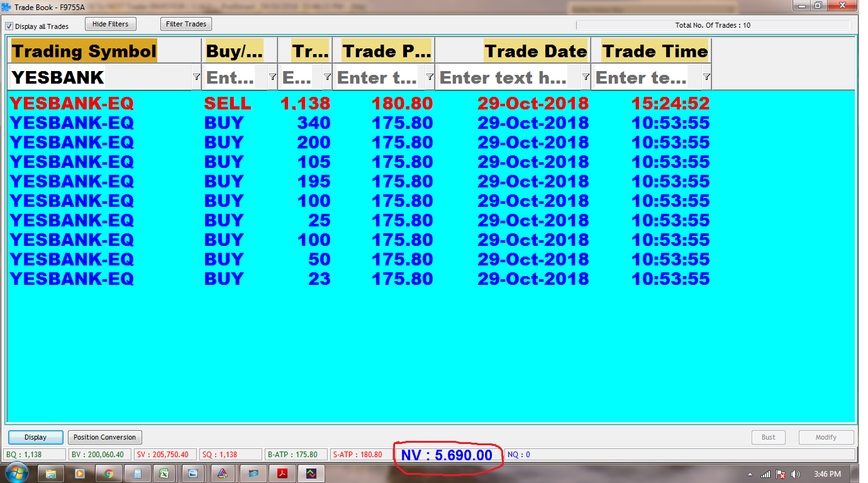Screen dimensions: 868x483
Task: Open Trading Symbol column filter dropdown
Action: point(196,77)
